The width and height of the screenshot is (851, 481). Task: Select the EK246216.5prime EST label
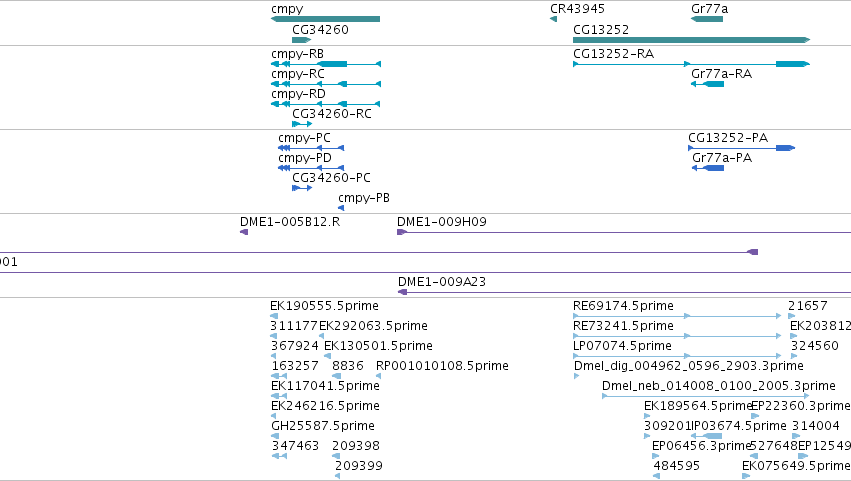[x=325, y=406]
